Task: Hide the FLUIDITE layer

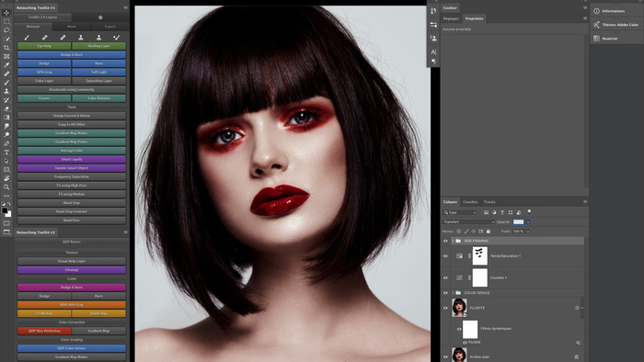Action: 445,308
